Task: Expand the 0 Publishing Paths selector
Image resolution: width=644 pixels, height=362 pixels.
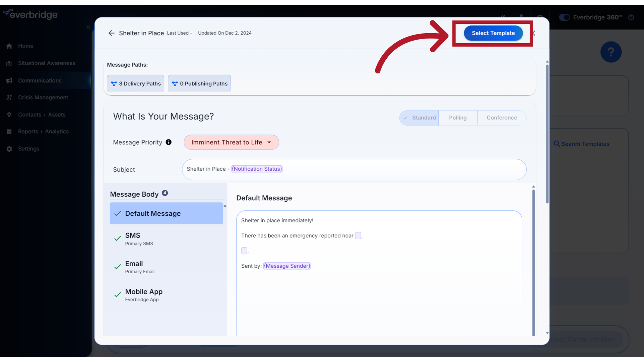Action: [x=200, y=83]
